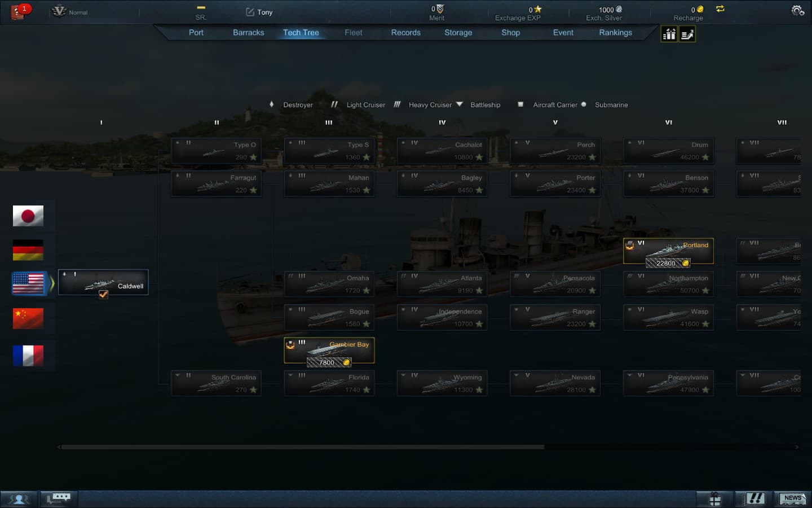The height and width of the screenshot is (508, 812).
Task: Click the currency exchange arrows icon at top
Action: click(x=720, y=9)
